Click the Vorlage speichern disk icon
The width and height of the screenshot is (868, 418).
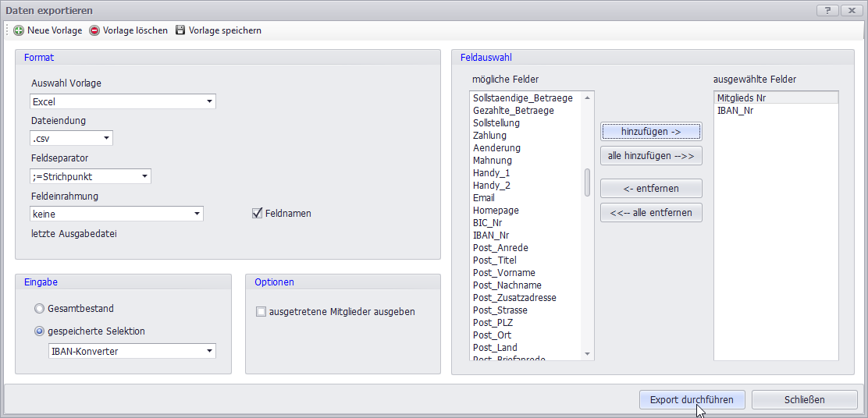[180, 30]
